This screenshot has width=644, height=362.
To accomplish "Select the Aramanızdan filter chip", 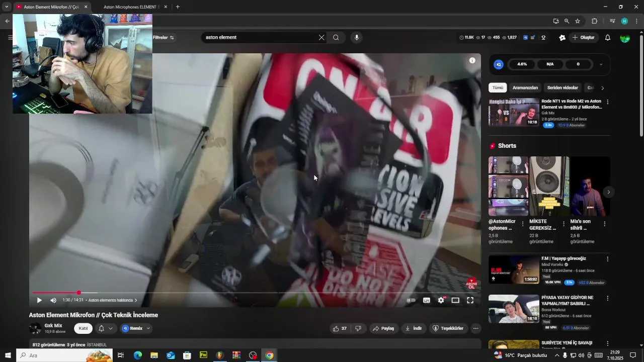I will tap(525, 87).
